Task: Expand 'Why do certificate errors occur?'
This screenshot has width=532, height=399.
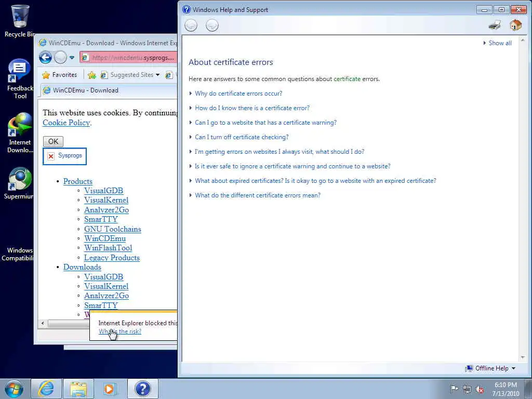Action: 238,94
